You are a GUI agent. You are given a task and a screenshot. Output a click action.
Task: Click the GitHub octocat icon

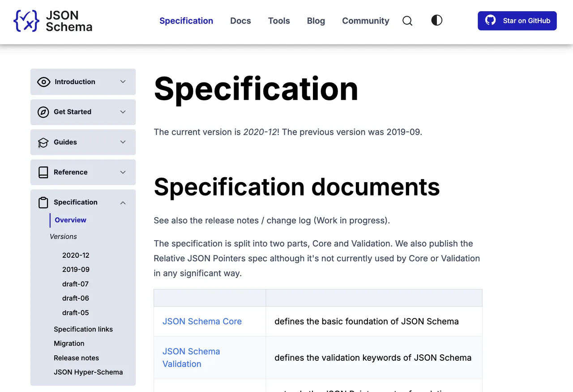tap(491, 20)
